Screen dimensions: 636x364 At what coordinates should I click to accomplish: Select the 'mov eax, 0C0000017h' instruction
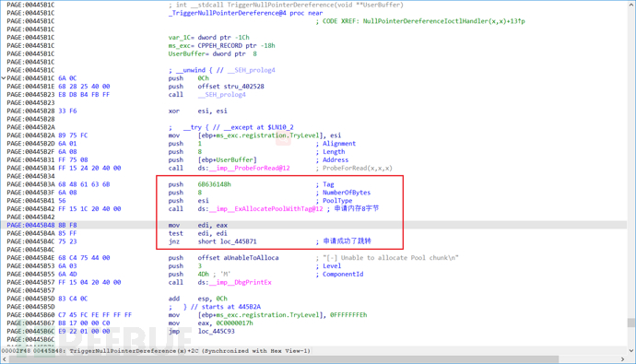tap(210, 323)
